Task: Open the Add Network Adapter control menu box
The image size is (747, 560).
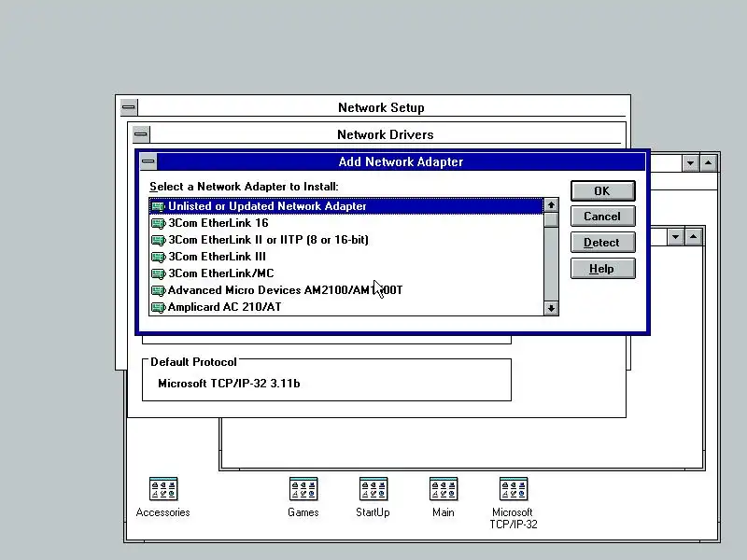Action: pyautogui.click(x=148, y=161)
